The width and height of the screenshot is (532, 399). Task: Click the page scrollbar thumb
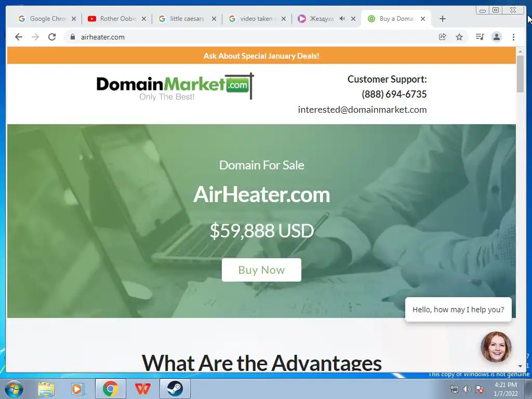[x=520, y=74]
